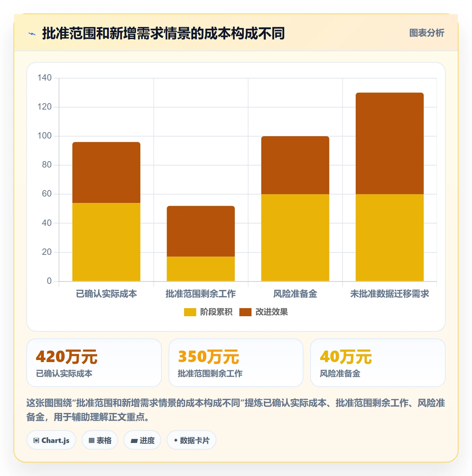Open the 350万元 批准范围剩余工作 card
Viewport: 472px width, 476px height.
236,363
